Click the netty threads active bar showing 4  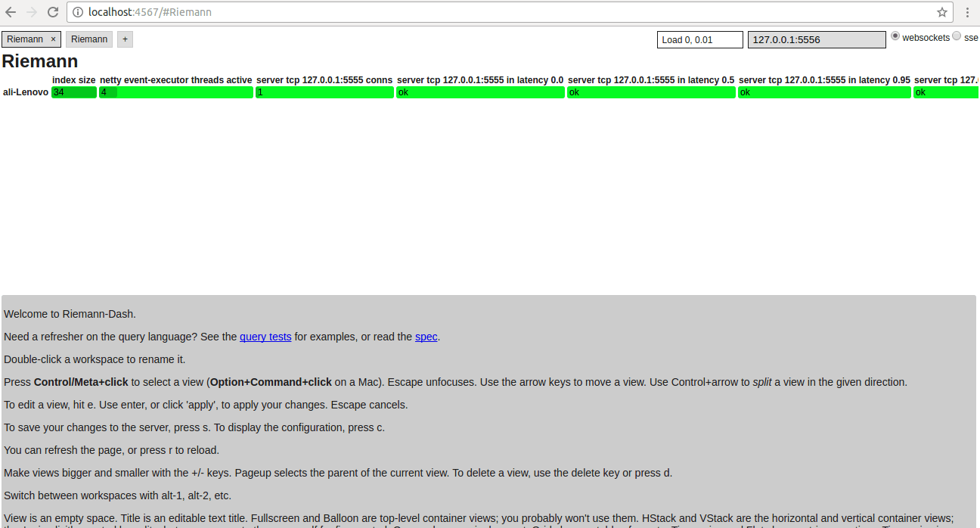point(175,92)
